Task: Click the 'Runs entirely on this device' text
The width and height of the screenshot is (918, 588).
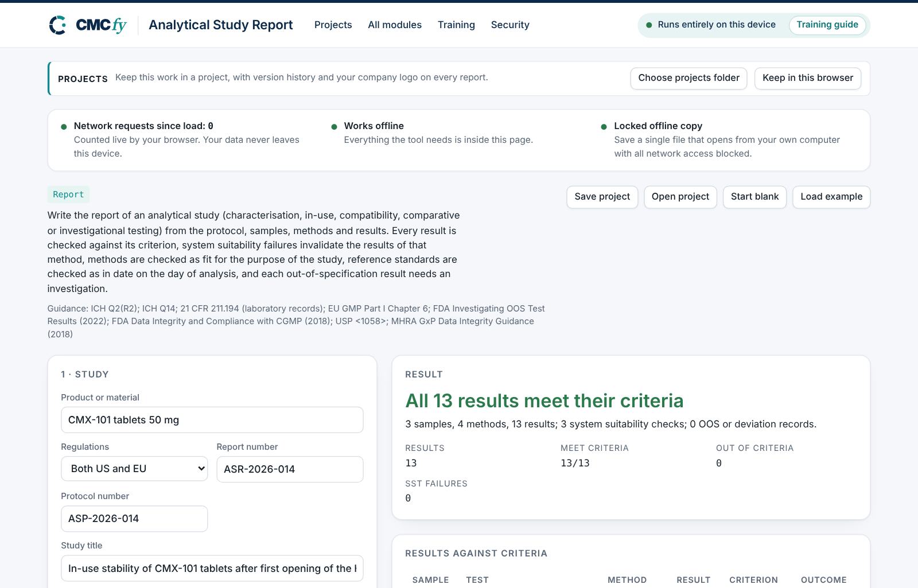Action: click(717, 25)
